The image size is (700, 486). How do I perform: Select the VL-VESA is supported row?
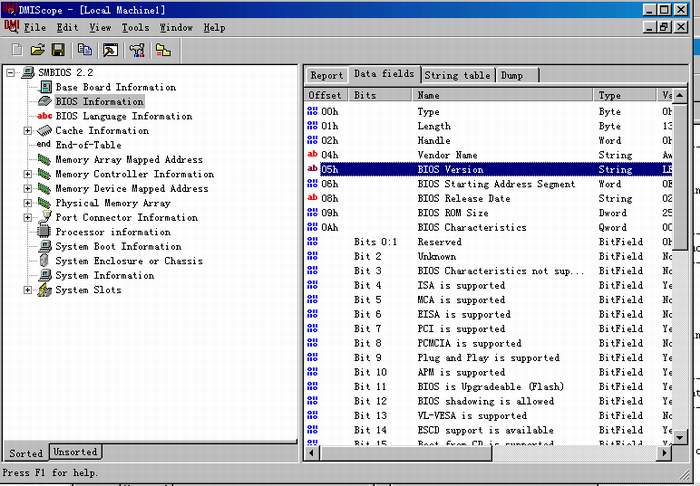tap(489, 415)
